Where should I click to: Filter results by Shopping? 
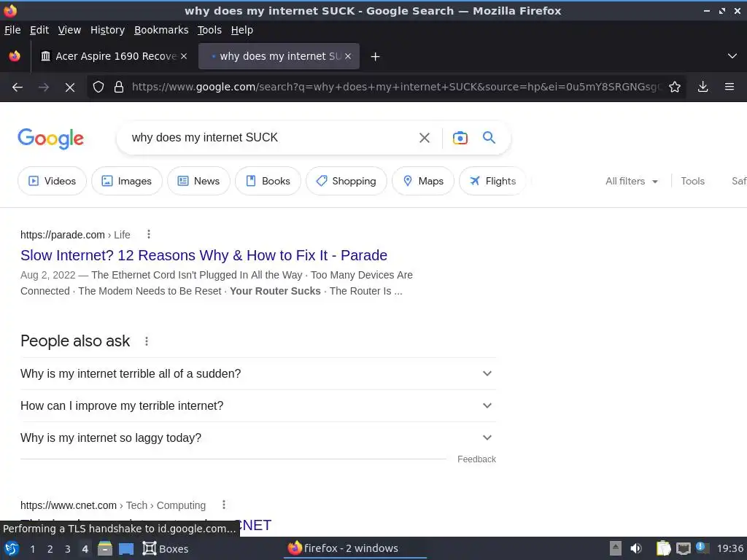(347, 181)
